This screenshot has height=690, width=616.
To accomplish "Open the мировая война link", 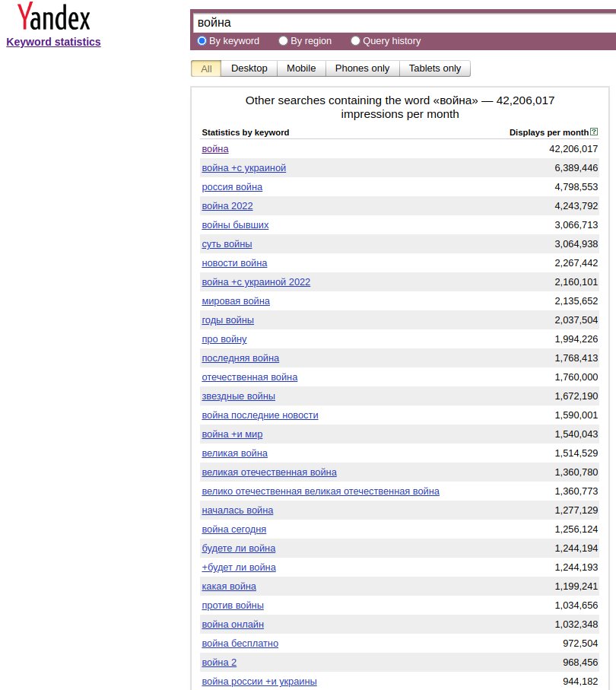I will click(236, 301).
